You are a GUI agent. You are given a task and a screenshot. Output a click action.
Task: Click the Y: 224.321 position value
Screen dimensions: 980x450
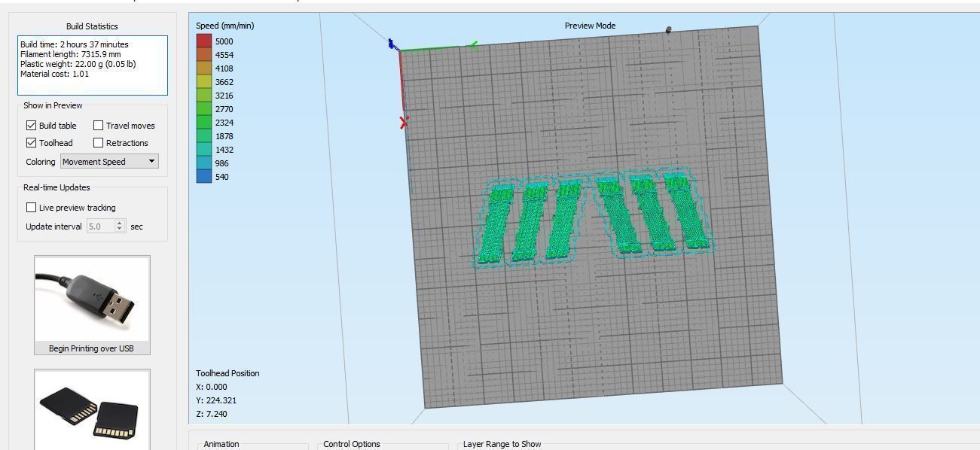click(216, 400)
